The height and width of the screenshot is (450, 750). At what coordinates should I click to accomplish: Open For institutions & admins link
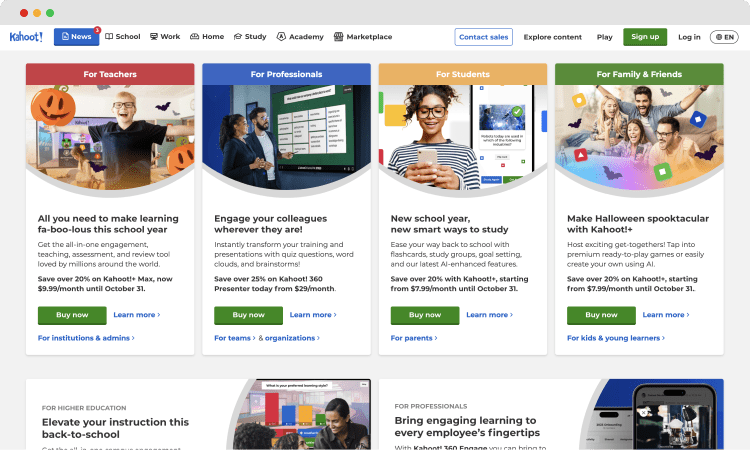(x=86, y=338)
